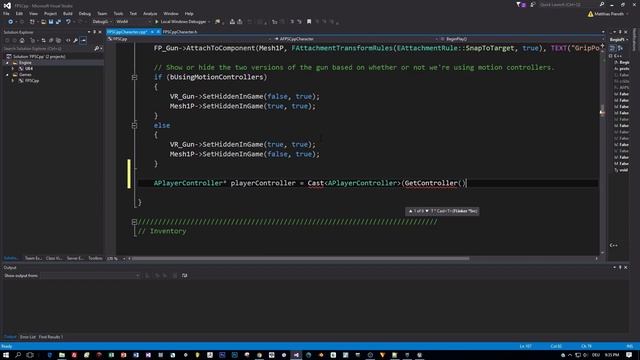This screenshot has height=360, width=640.
Task: Toggle word wrap in Output window
Action: coord(184,276)
